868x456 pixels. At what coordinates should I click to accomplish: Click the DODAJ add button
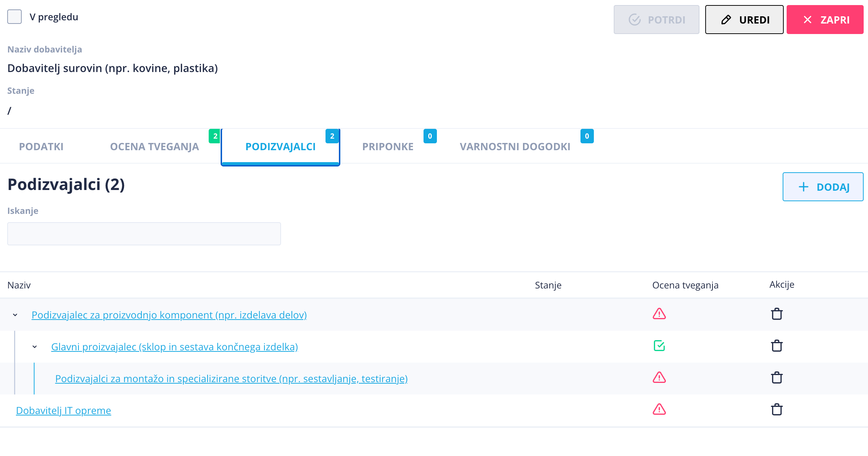pyautogui.click(x=823, y=187)
